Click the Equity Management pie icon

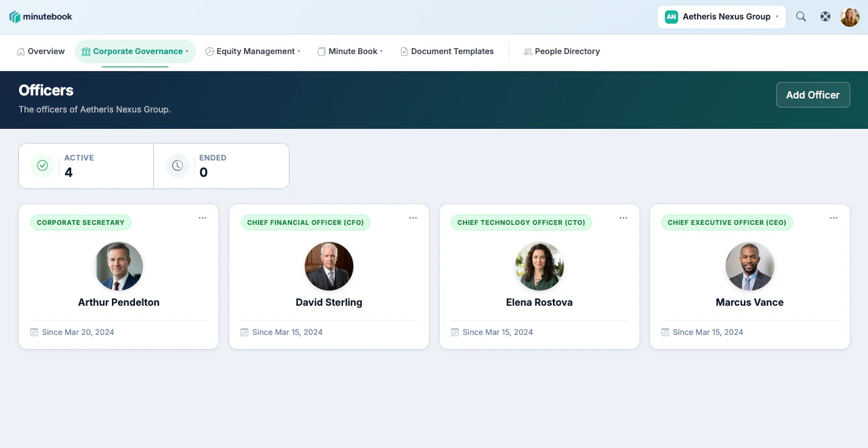210,52
